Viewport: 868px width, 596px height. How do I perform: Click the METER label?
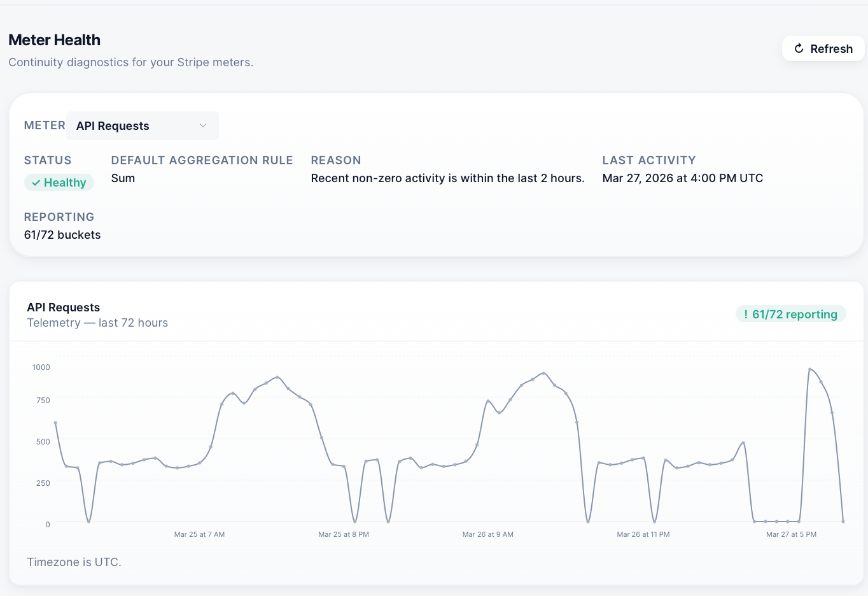(45, 125)
